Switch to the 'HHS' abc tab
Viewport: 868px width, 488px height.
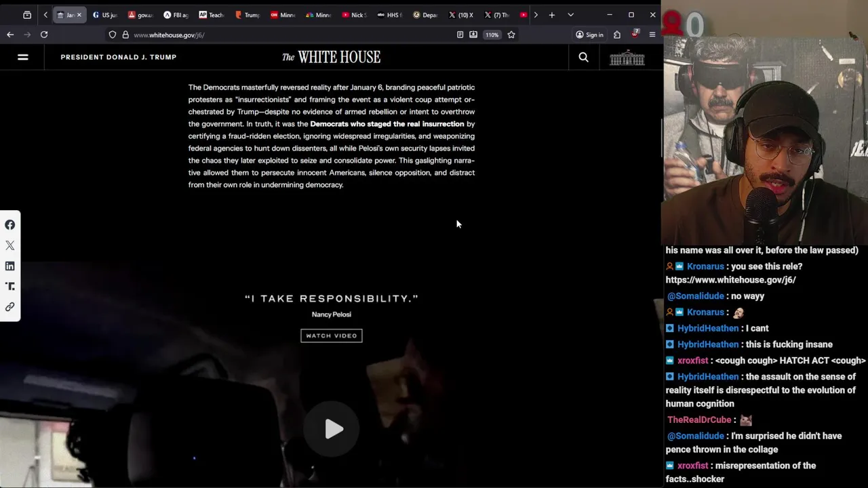coord(389,15)
